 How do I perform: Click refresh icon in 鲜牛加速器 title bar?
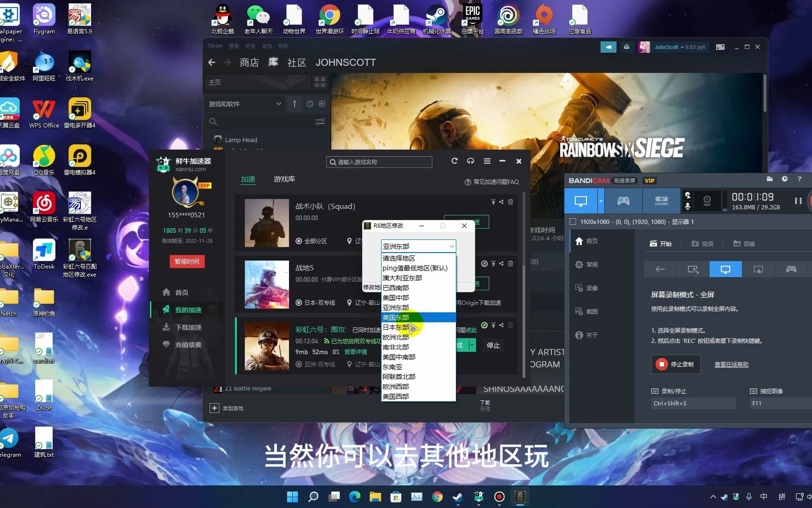pos(454,161)
